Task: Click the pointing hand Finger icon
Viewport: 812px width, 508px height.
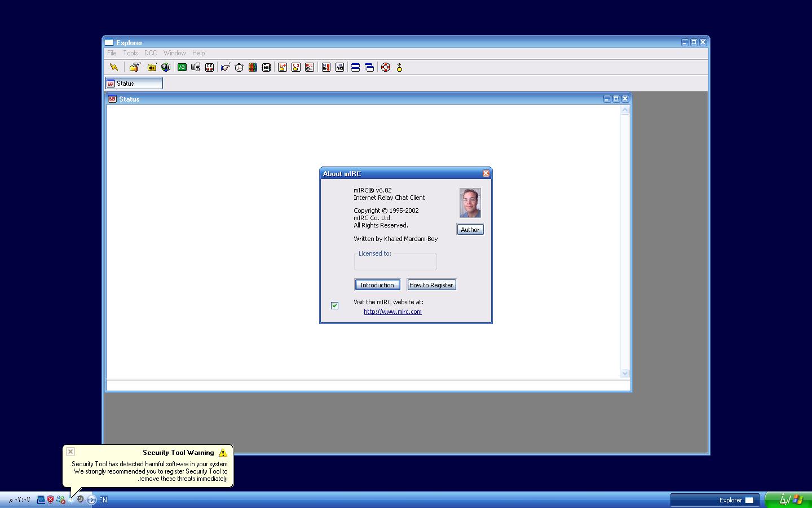Action: tap(225, 67)
